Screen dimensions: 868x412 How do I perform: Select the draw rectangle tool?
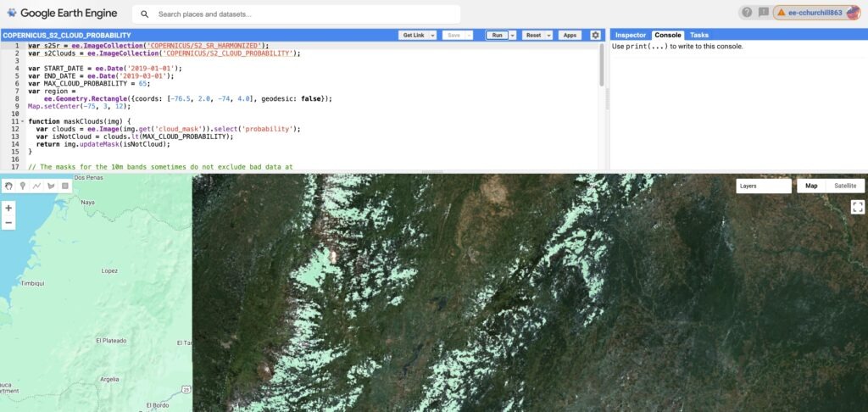[x=65, y=186]
